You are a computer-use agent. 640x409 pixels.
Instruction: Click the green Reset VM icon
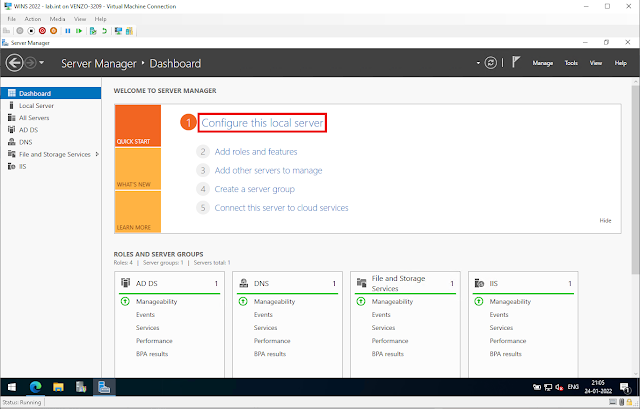tap(79, 31)
